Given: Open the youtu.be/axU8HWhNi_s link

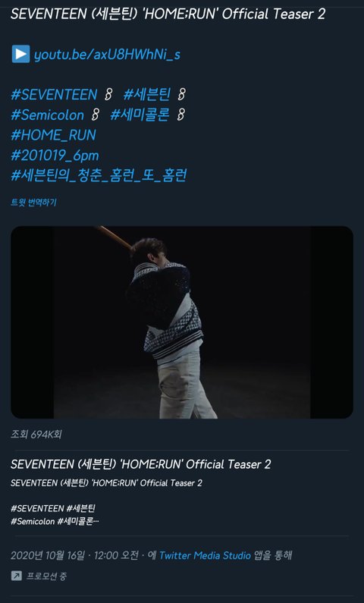Looking at the screenshot, I should [107, 55].
